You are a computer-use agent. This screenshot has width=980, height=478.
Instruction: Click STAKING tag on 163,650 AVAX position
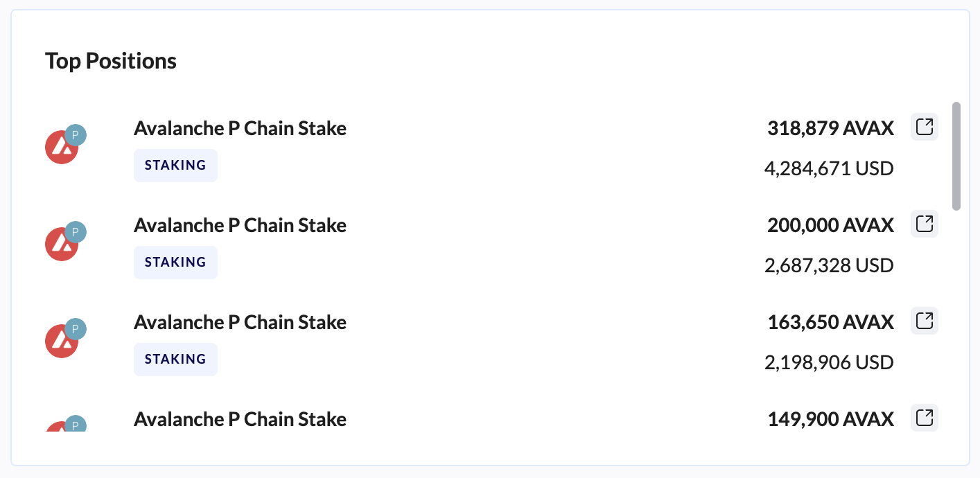click(x=175, y=360)
